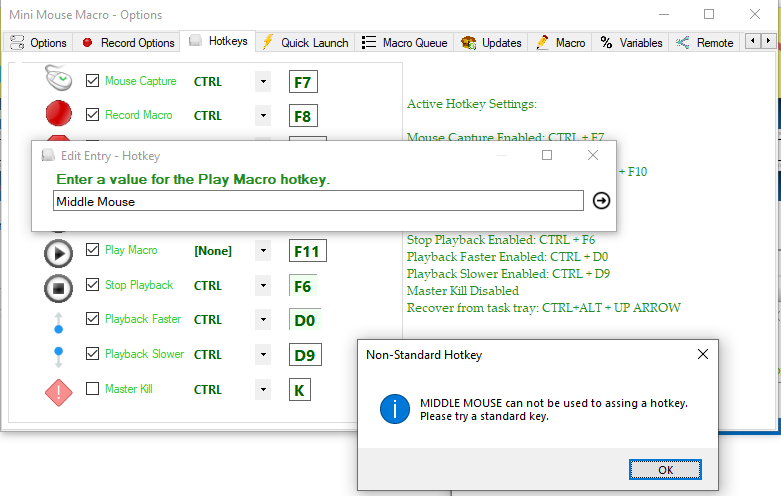Click the Master Kill label

(129, 389)
